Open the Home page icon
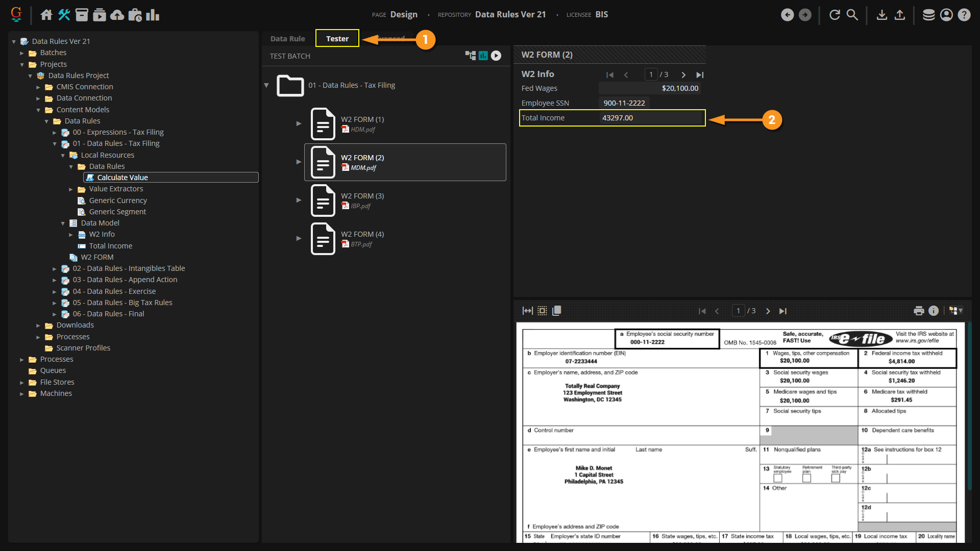Image resolution: width=980 pixels, height=551 pixels. point(46,15)
